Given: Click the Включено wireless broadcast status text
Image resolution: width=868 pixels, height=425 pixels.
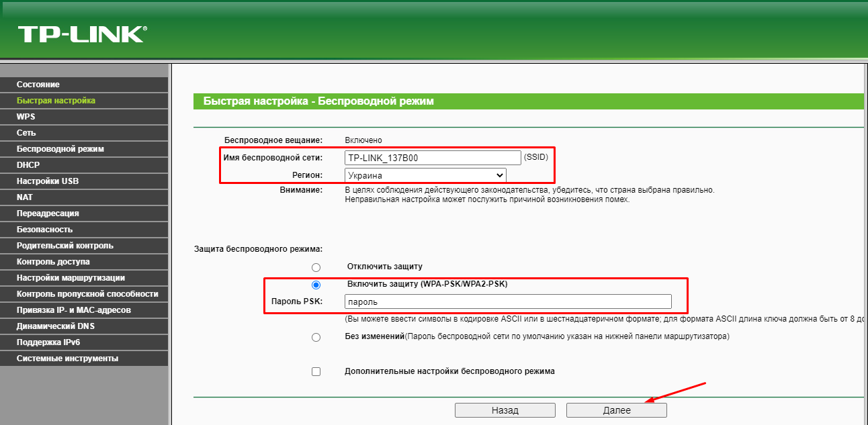Looking at the screenshot, I should pyautogui.click(x=363, y=140).
